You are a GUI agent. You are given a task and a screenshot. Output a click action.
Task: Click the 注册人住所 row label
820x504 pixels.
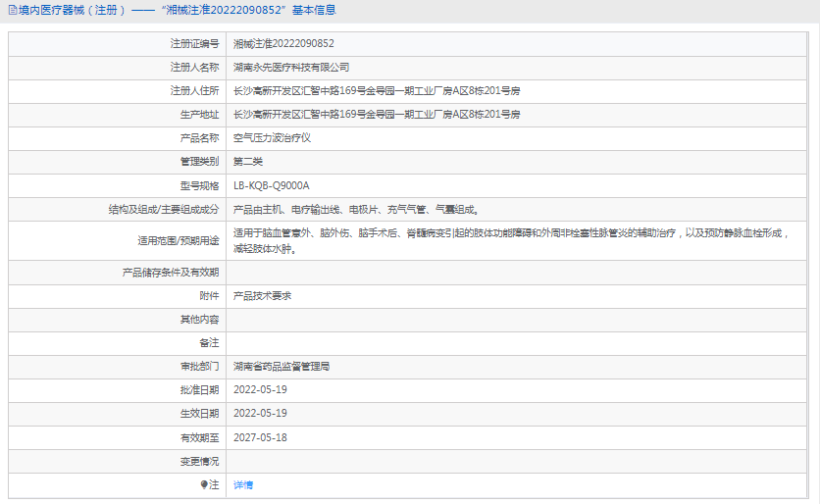click(x=194, y=91)
